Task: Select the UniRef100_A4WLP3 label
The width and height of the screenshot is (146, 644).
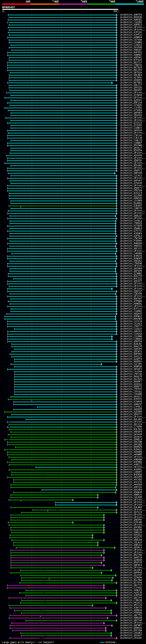Action: tap(131, 590)
